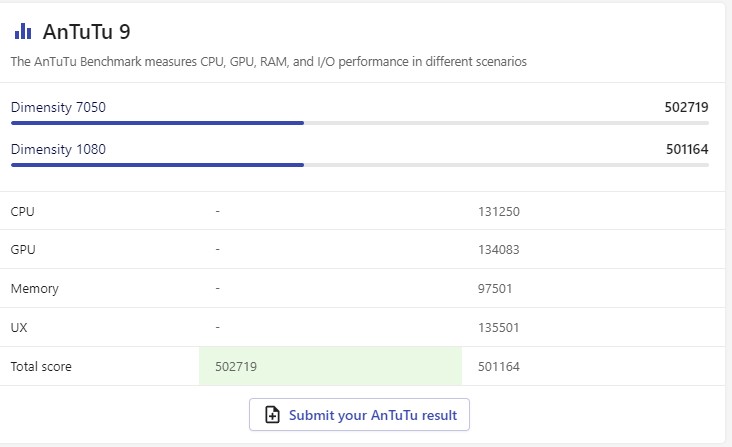
Task: Click the UX score value 135501
Action: (x=498, y=327)
